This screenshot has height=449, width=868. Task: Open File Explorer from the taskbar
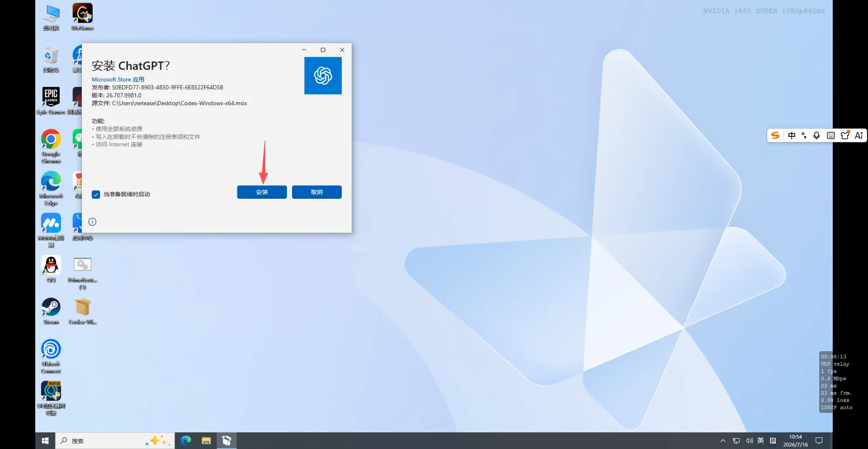click(206, 441)
